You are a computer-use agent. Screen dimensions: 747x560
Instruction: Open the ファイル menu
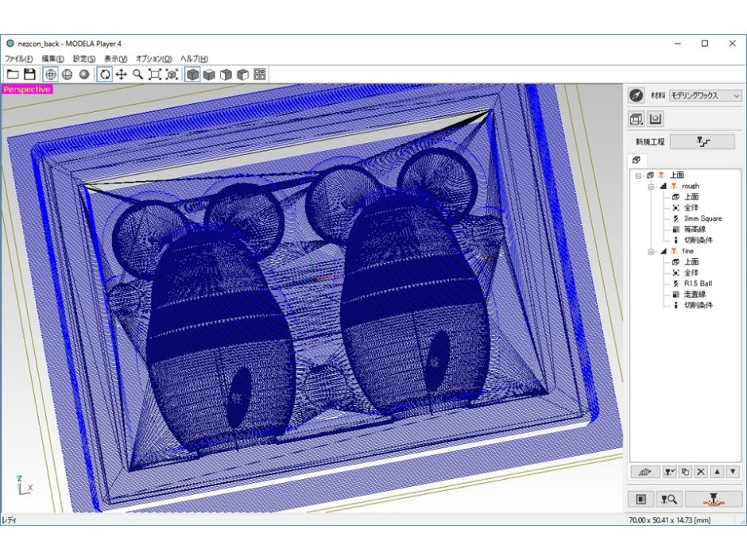(18, 59)
